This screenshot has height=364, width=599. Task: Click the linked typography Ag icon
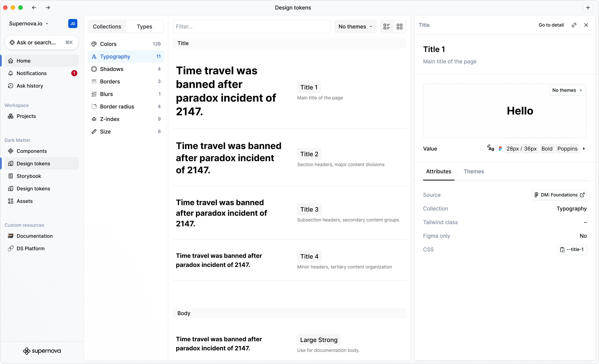[491, 148]
